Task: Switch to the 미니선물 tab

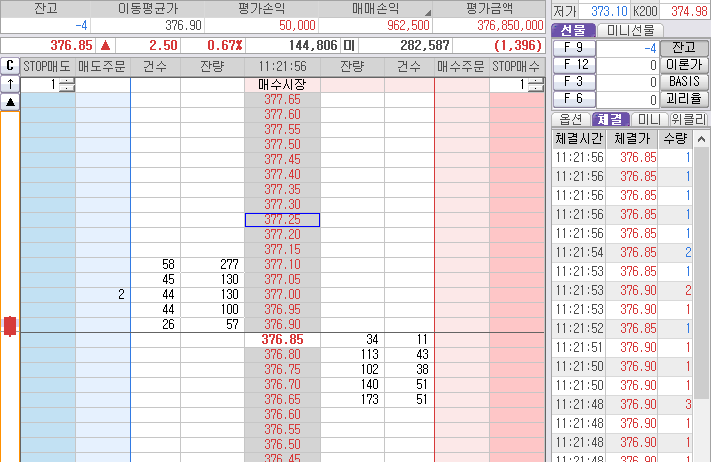Action: 630,30
